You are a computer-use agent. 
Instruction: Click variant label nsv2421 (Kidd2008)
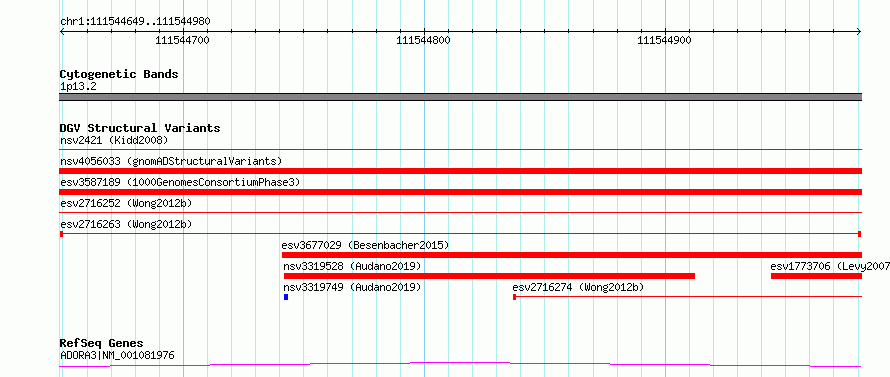coord(114,140)
